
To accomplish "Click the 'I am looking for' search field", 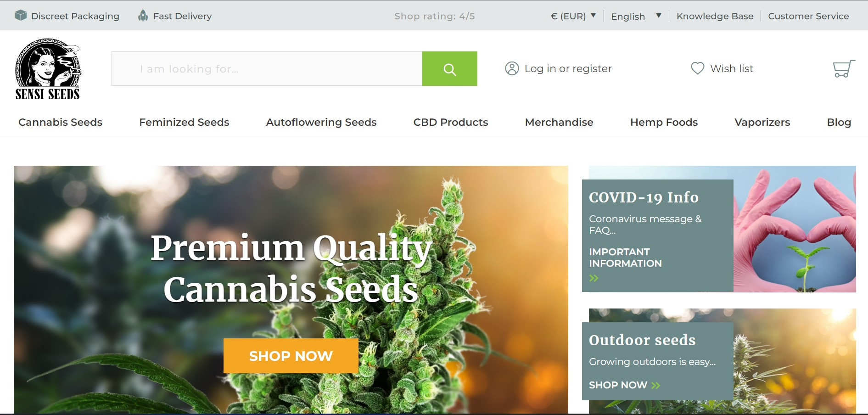I will pyautogui.click(x=267, y=69).
